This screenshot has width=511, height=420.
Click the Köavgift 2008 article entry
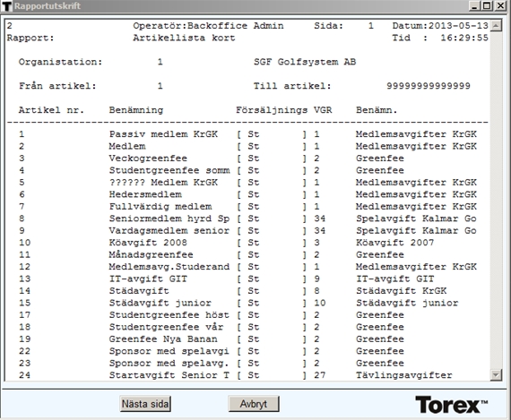point(148,243)
